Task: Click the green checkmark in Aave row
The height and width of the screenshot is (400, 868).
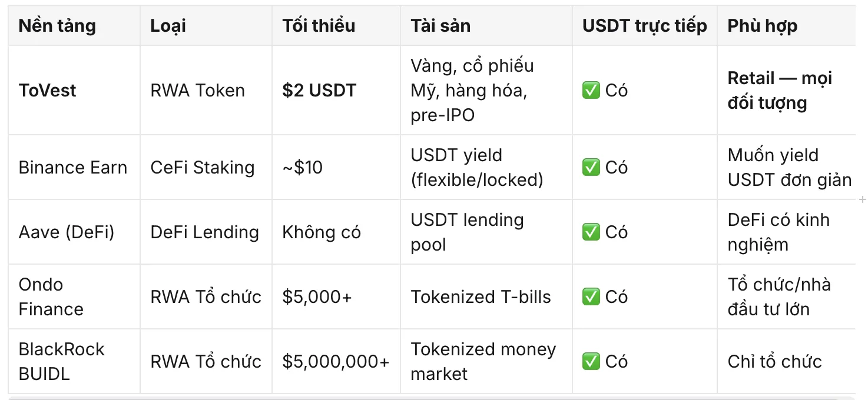Action: coord(591,232)
